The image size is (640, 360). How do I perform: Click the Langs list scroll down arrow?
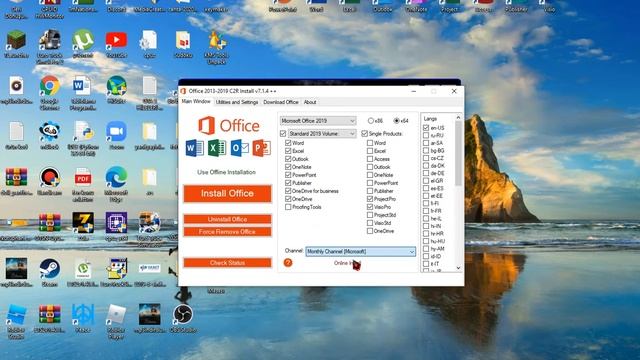[x=458, y=268]
